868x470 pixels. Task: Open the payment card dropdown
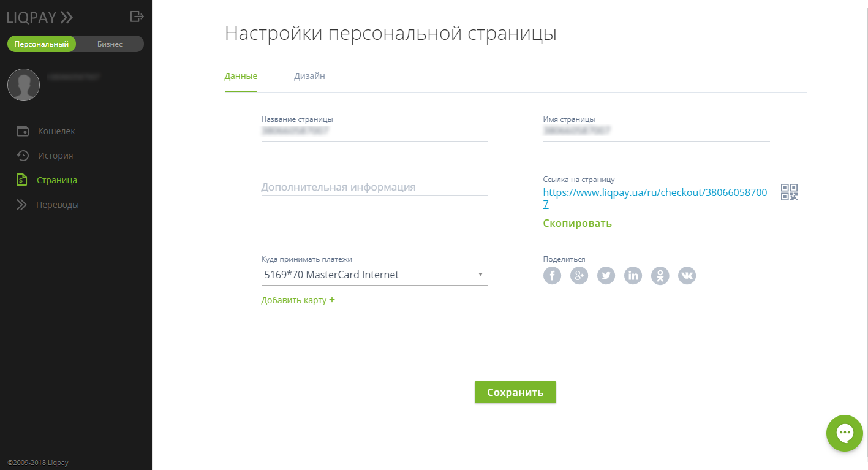[x=480, y=274]
